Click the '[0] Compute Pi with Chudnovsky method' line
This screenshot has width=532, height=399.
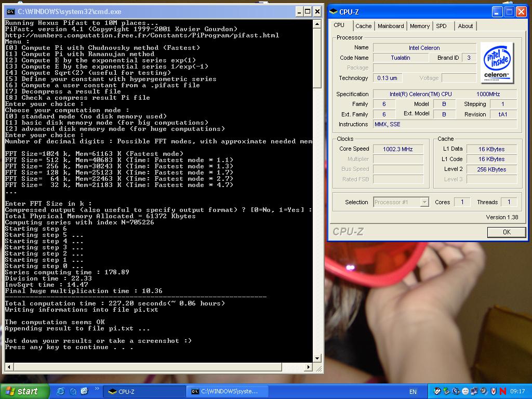pyautogui.click(x=102, y=48)
